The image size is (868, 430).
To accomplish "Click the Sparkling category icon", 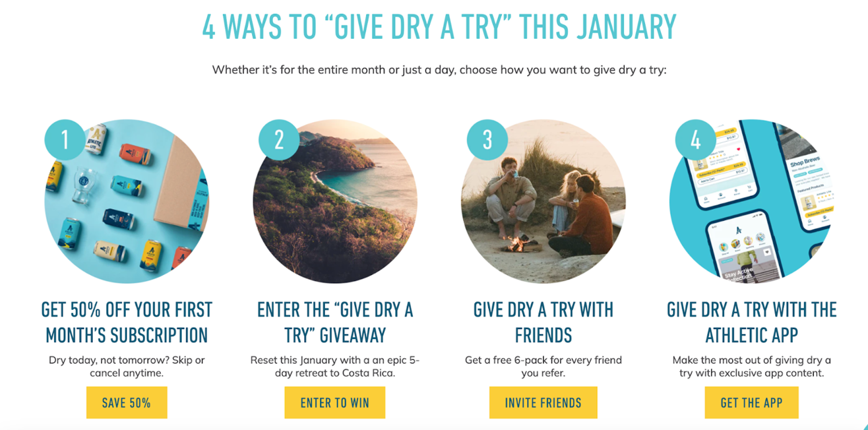I will [748, 240].
